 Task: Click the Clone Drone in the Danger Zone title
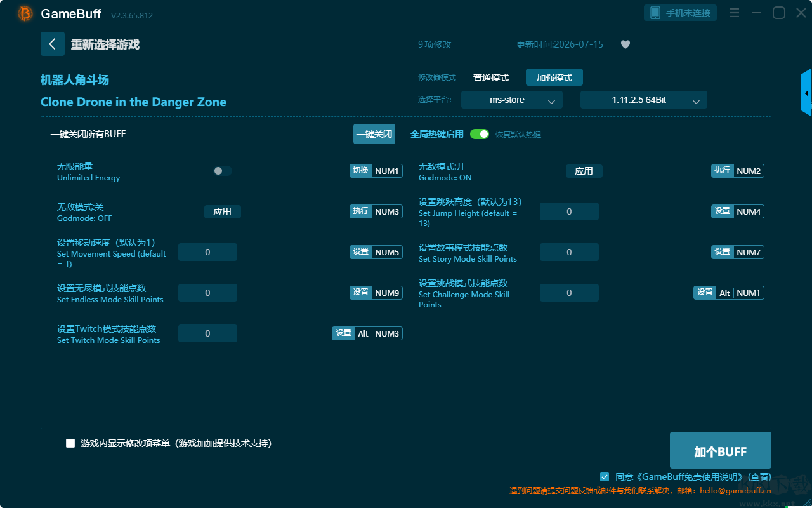pyautogui.click(x=133, y=102)
